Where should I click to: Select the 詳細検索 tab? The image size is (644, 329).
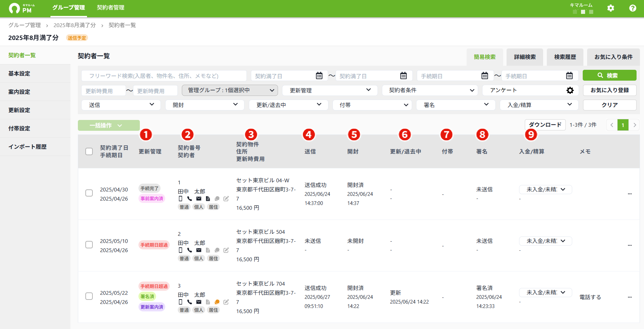pos(525,57)
